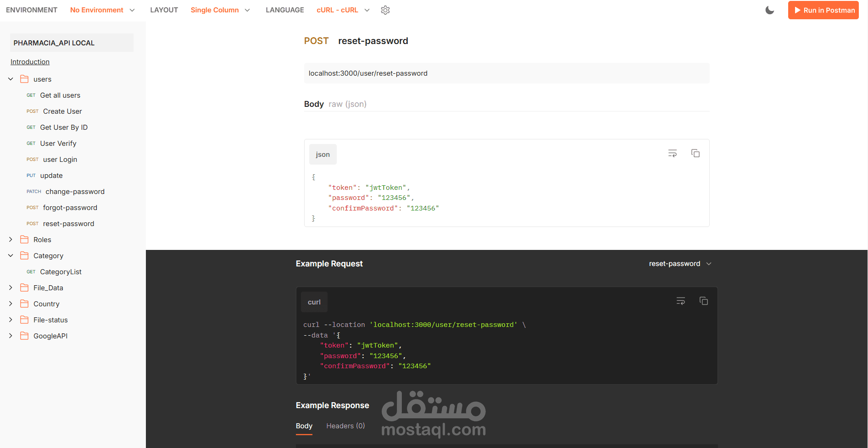The height and width of the screenshot is (448, 868).
Task: Open the reset-password request in sidebar
Action: (x=68, y=224)
